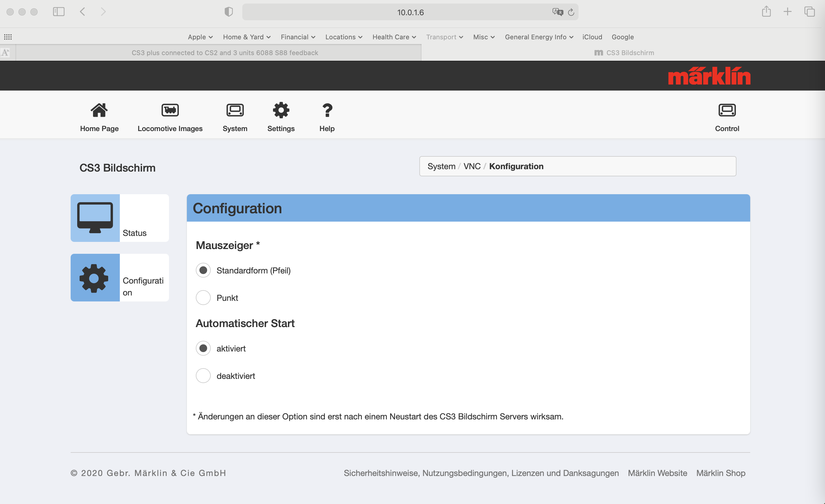The width and height of the screenshot is (825, 504).
Task: Expand the Apple bookmarks folder
Action: (x=200, y=37)
